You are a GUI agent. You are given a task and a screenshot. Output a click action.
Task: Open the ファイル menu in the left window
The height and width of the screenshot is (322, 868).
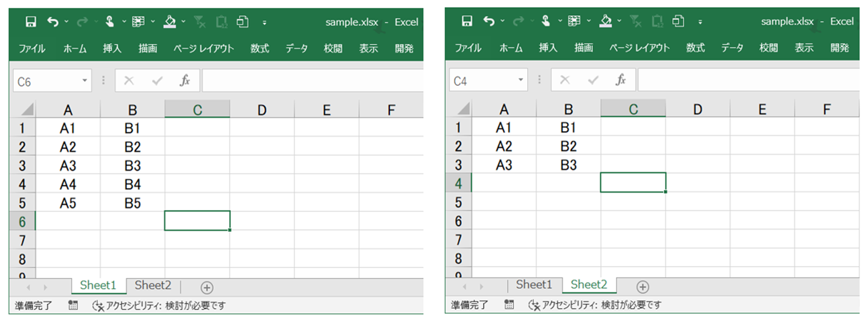click(32, 49)
